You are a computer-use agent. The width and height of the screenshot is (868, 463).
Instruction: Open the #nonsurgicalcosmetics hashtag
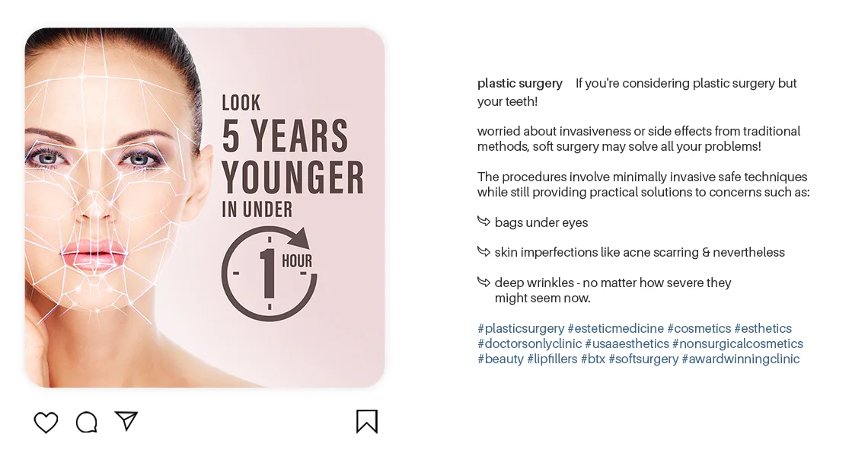point(738,344)
